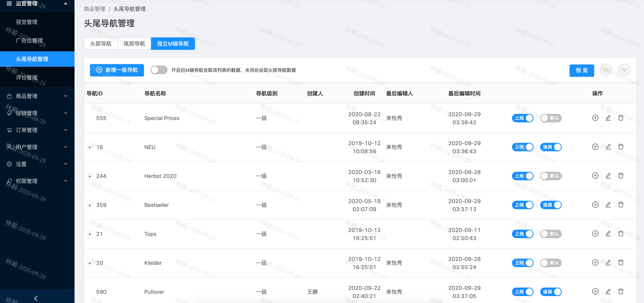Expand the 订单管理 sidebar menu
The width and height of the screenshot is (644, 303).
pos(37,130)
